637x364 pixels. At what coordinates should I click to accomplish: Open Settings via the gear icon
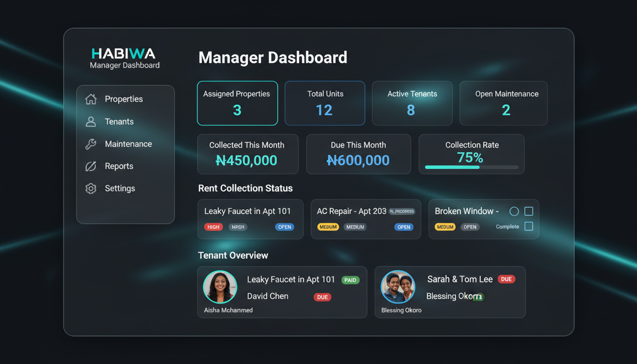pos(91,188)
